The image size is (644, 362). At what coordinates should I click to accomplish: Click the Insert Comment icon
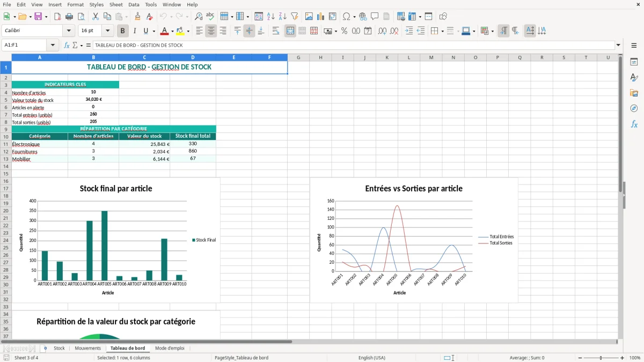click(375, 17)
